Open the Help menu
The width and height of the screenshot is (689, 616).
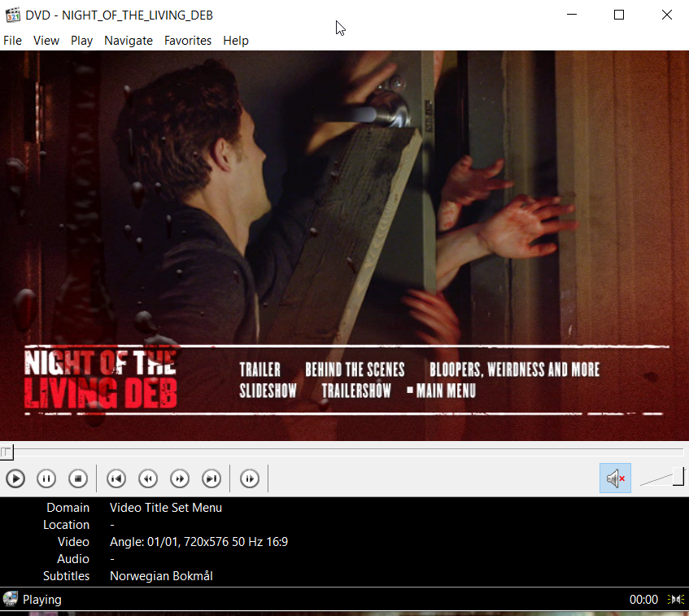236,41
